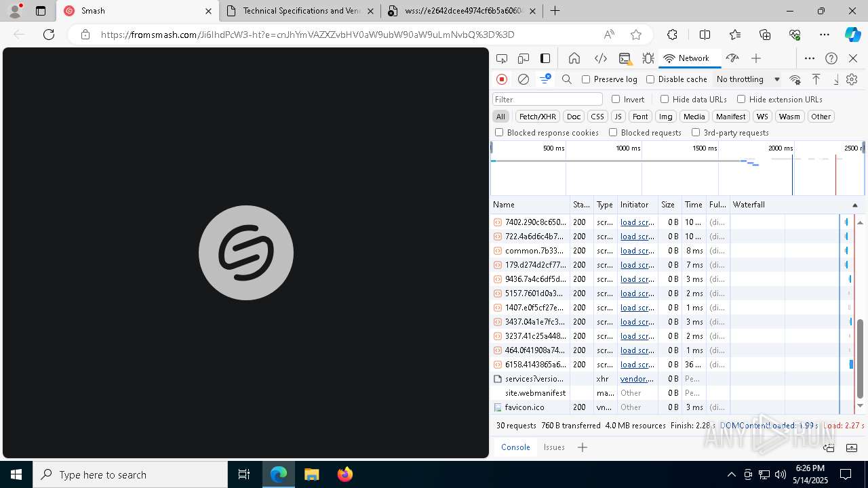868x488 pixels.
Task: Switch to Technical Specifications browser tab
Action: [x=299, y=11]
